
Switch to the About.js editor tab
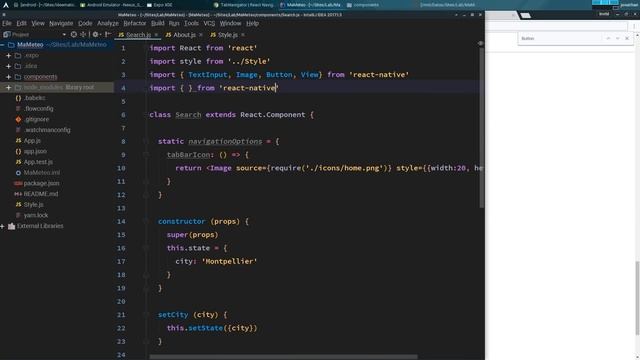click(x=184, y=35)
